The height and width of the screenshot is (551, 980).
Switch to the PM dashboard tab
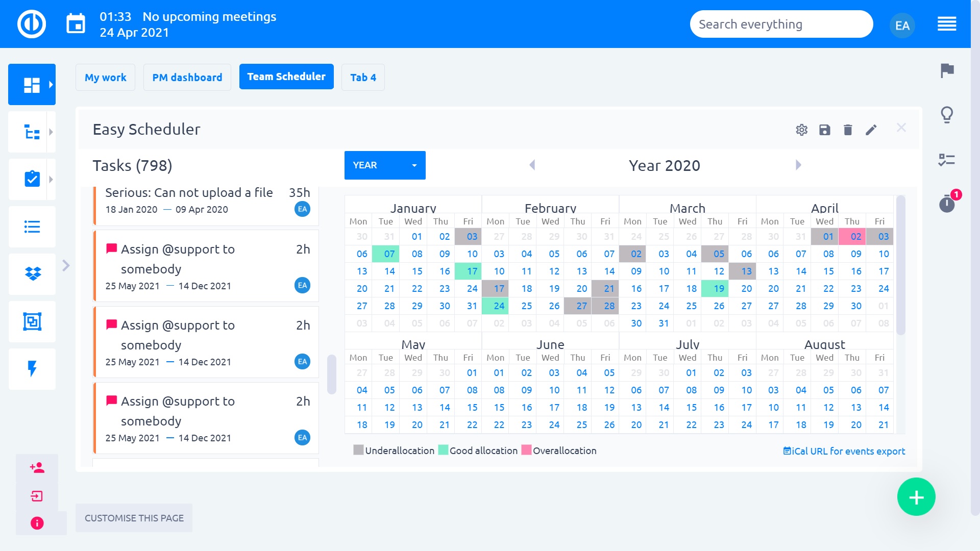click(187, 77)
